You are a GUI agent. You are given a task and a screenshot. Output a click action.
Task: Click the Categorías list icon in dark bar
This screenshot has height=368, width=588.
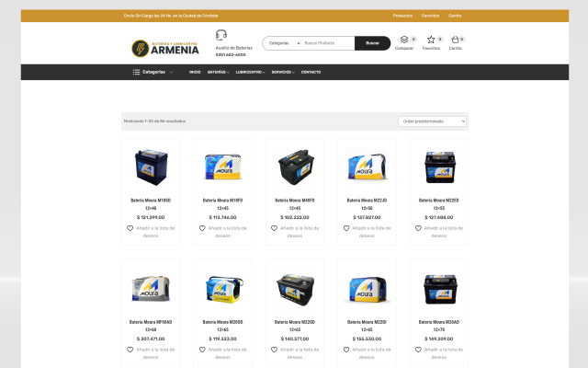coord(137,72)
